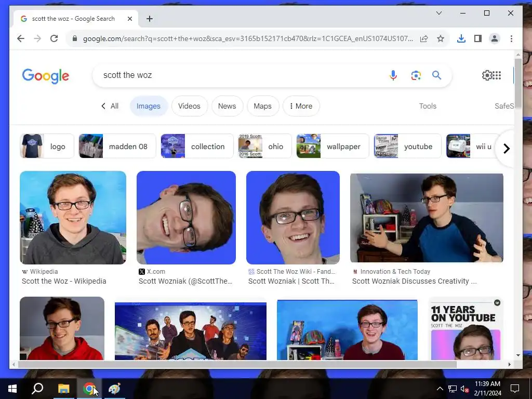The image size is (532, 399).
Task: Click the vertical page scrollbar
Action: tap(518, 83)
